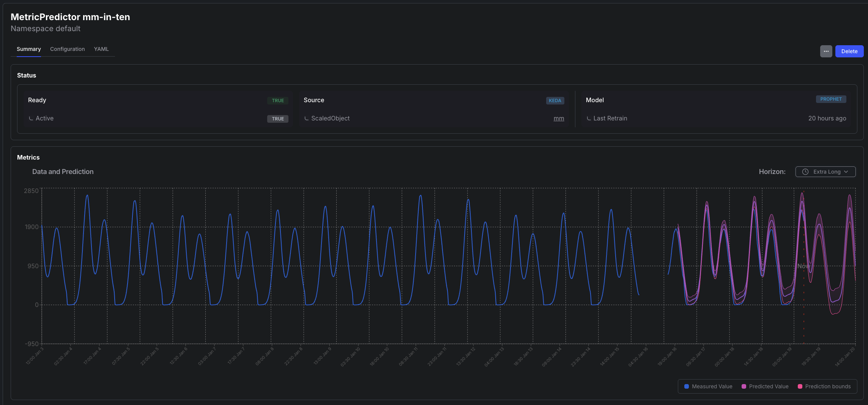
Task: Click the clock icon in the Horizon selector
Action: (x=805, y=172)
